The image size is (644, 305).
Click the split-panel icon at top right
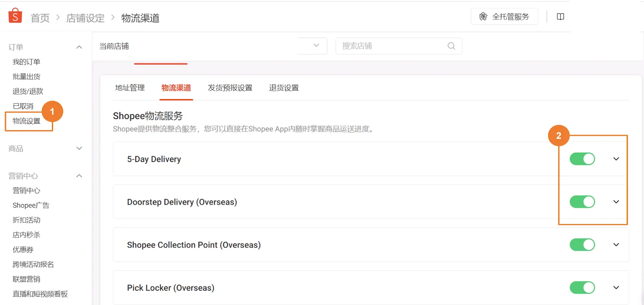[560, 16]
